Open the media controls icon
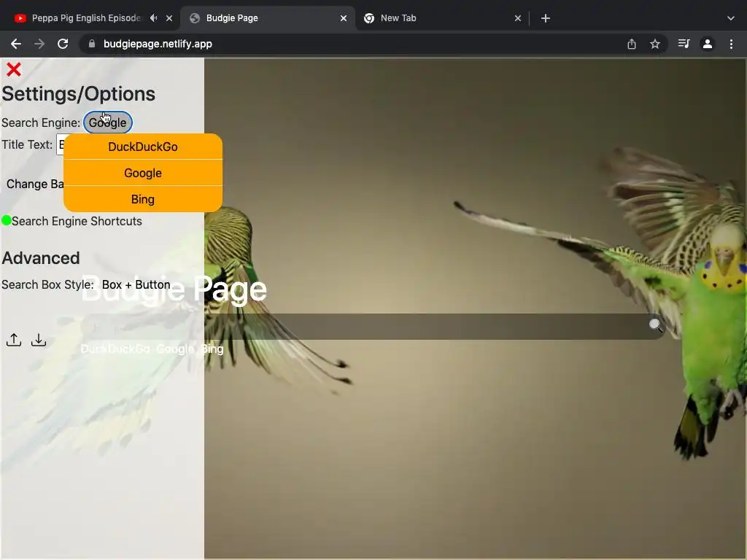This screenshot has height=560, width=747. pos(684,44)
